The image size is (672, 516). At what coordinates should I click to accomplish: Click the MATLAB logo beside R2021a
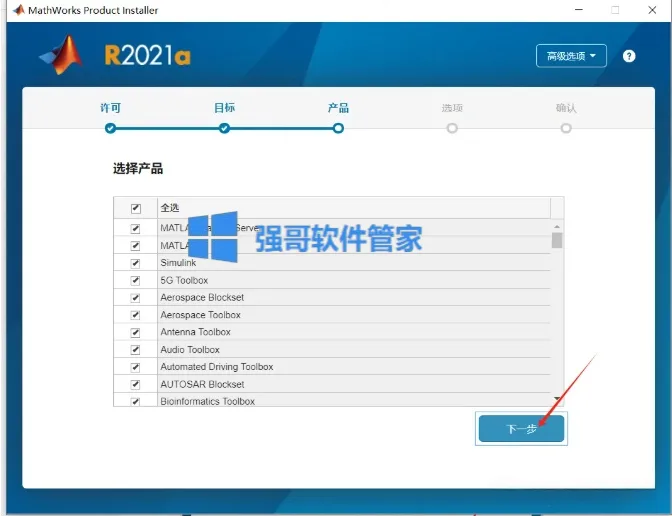pos(60,55)
